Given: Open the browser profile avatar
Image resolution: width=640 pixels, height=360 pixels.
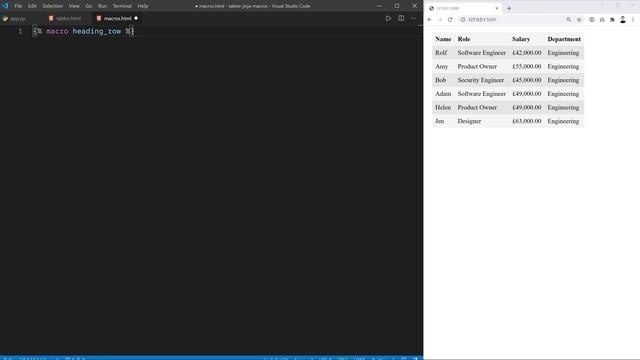Looking at the screenshot, I should point(622,20).
